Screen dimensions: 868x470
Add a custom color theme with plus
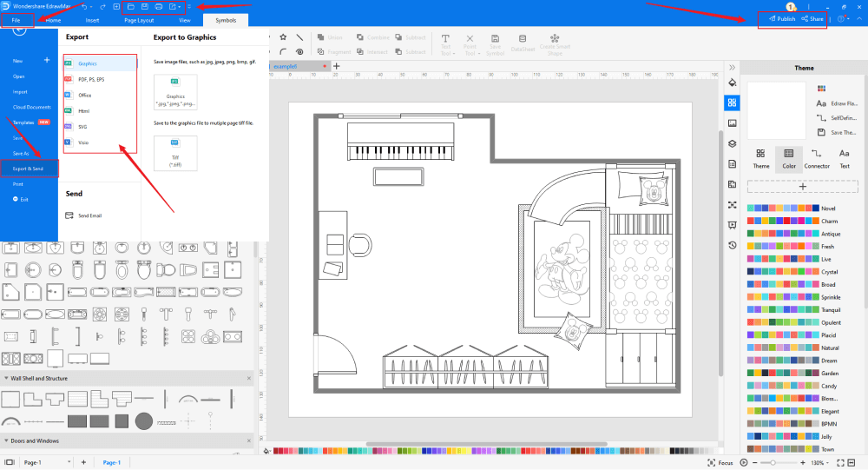click(803, 187)
